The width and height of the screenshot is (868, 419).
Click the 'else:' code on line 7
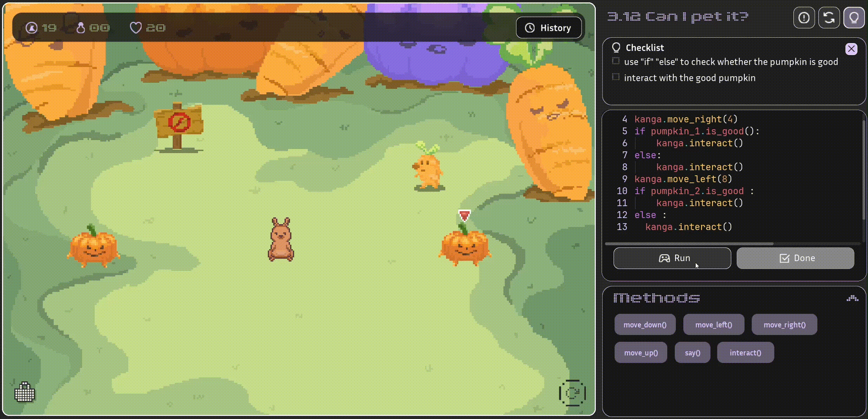[648, 155]
